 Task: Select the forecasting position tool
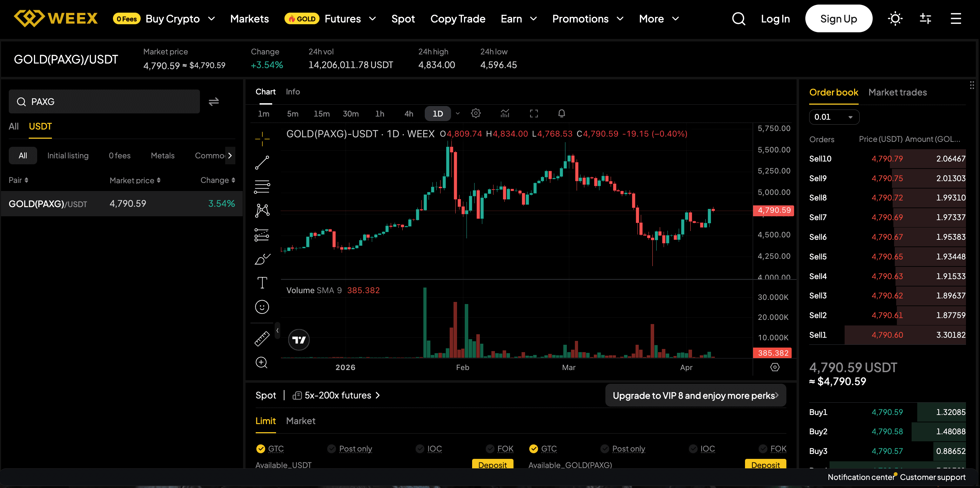262,235
